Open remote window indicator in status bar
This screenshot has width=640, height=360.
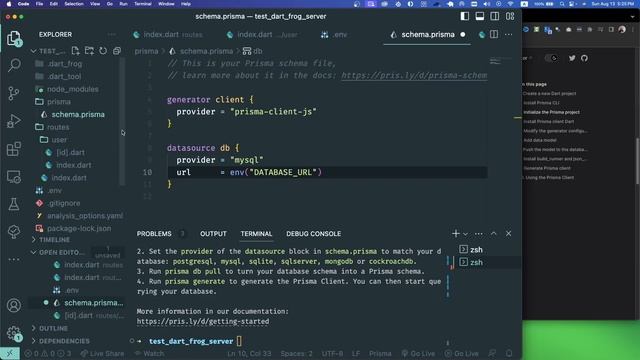[x=10, y=353]
